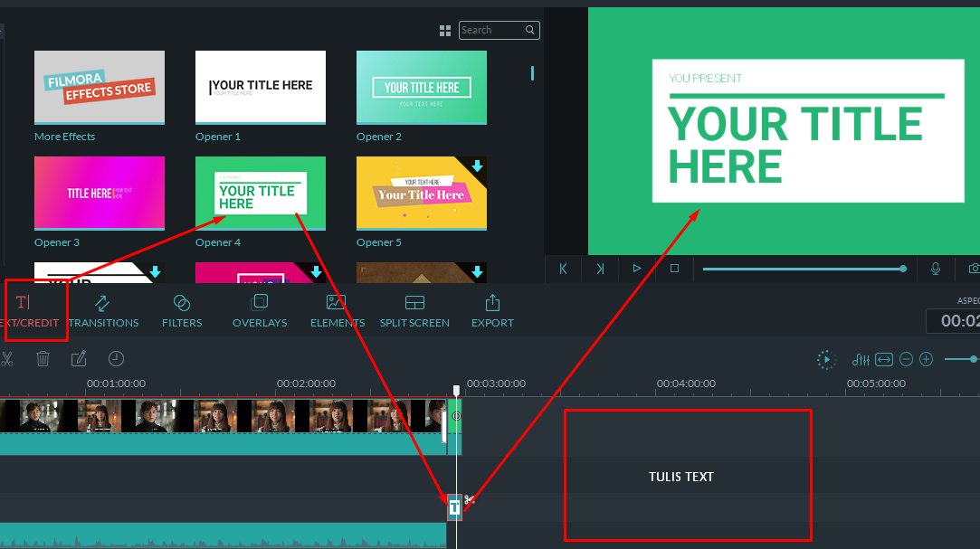Start render preview with dotted circle icon

pos(826,359)
